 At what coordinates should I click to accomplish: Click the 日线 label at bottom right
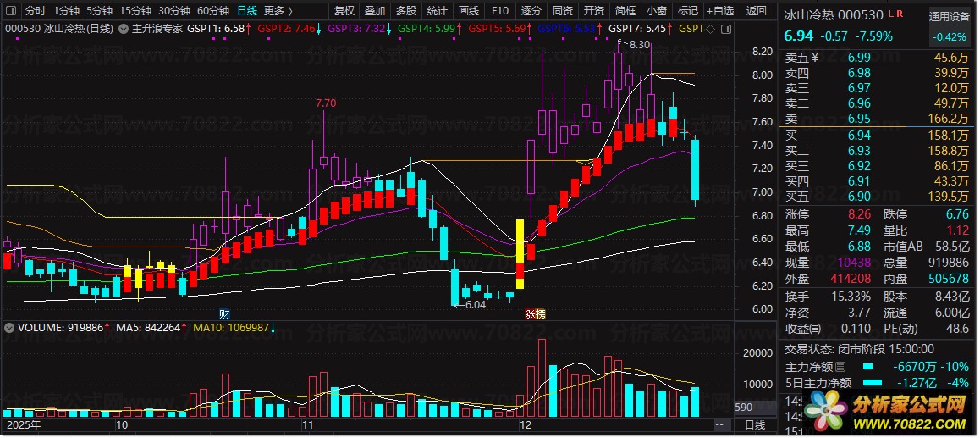coord(756,424)
